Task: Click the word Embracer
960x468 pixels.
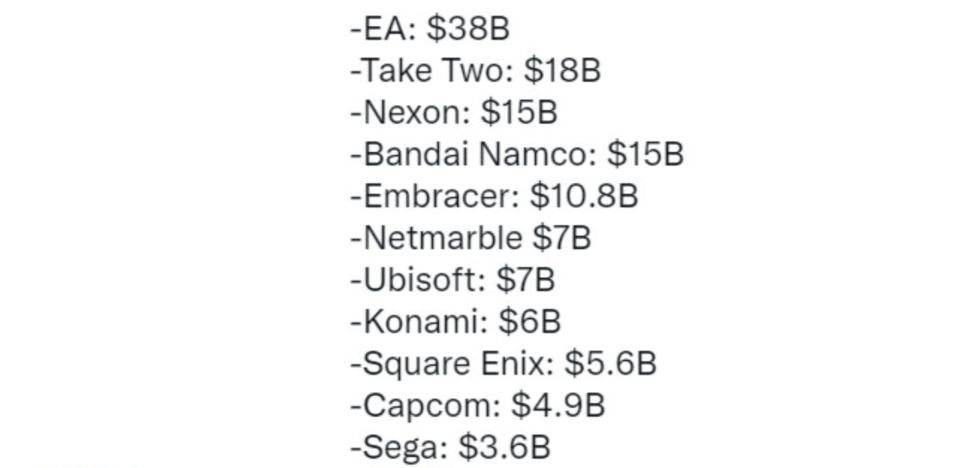Action: pos(441,196)
